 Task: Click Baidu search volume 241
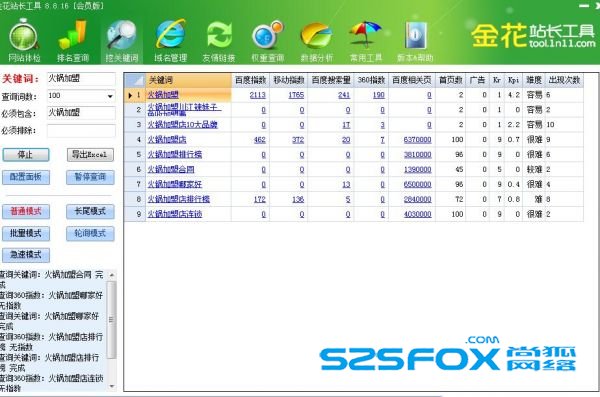pyautogui.click(x=344, y=95)
